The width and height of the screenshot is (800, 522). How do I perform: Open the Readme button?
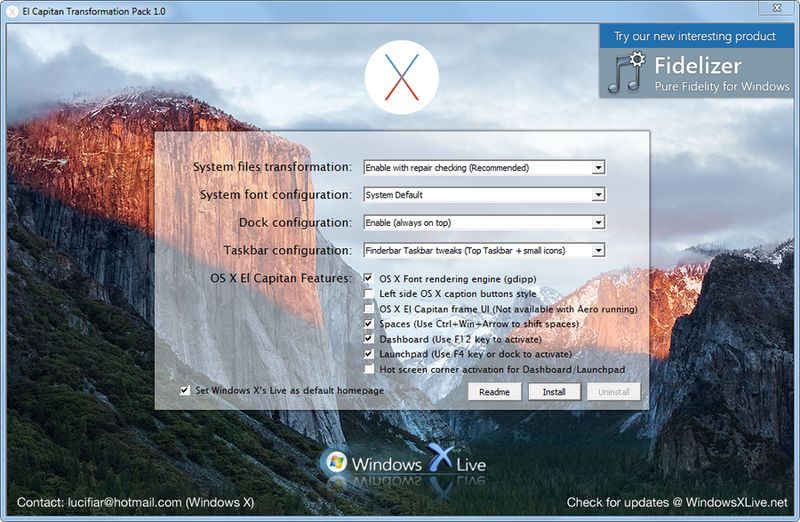tap(494, 392)
